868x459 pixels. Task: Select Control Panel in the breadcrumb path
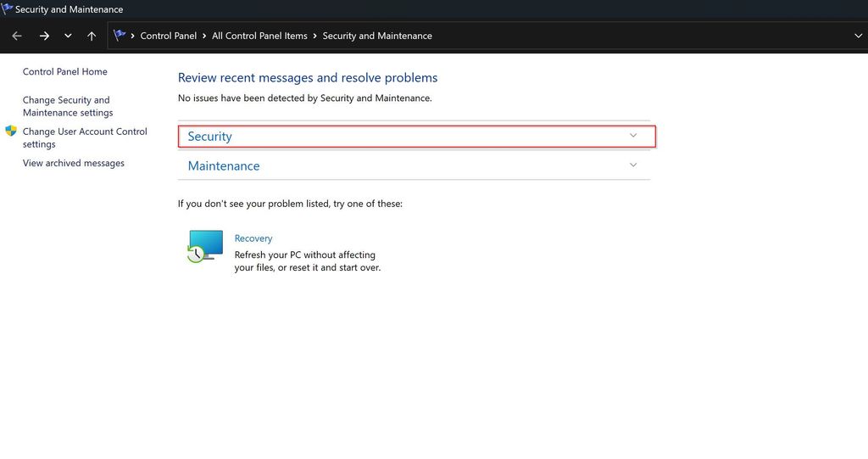168,36
